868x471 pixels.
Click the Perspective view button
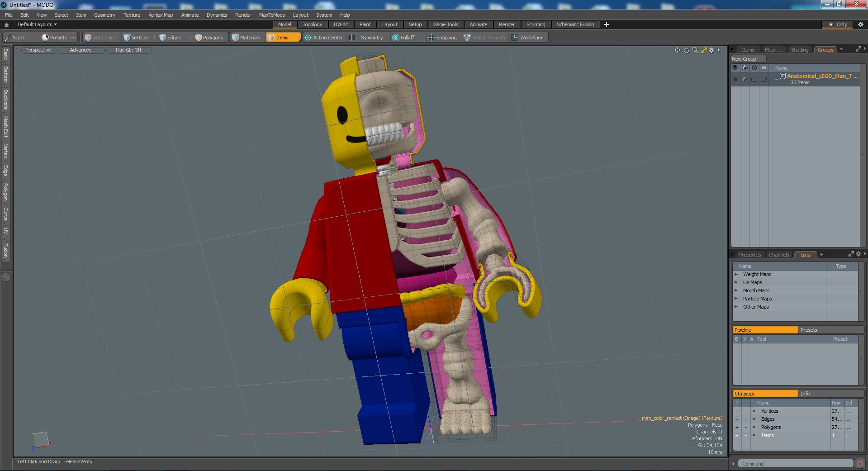[38, 50]
